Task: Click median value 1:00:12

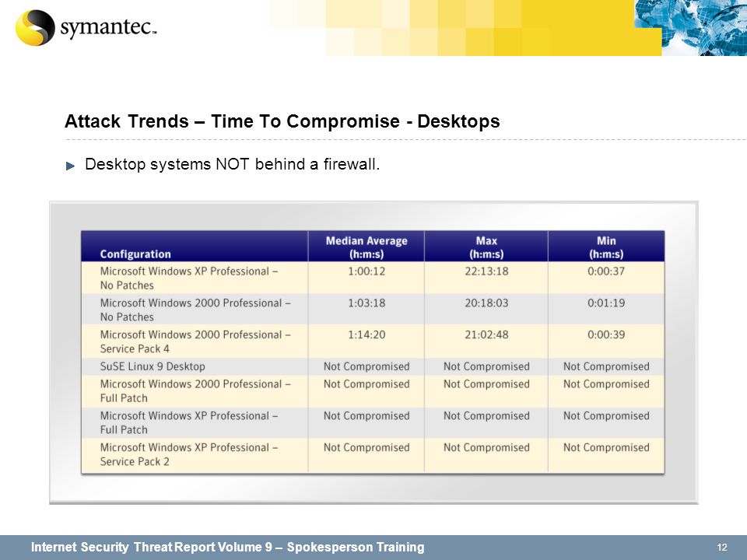Action: (366, 271)
